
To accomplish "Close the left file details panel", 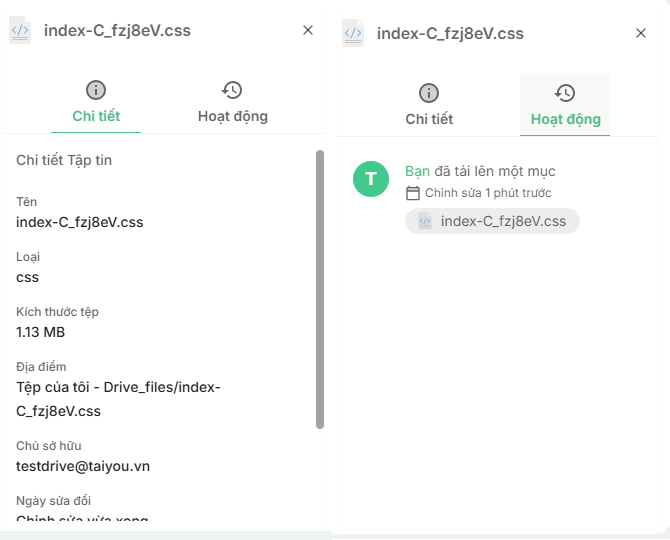I will [308, 31].
